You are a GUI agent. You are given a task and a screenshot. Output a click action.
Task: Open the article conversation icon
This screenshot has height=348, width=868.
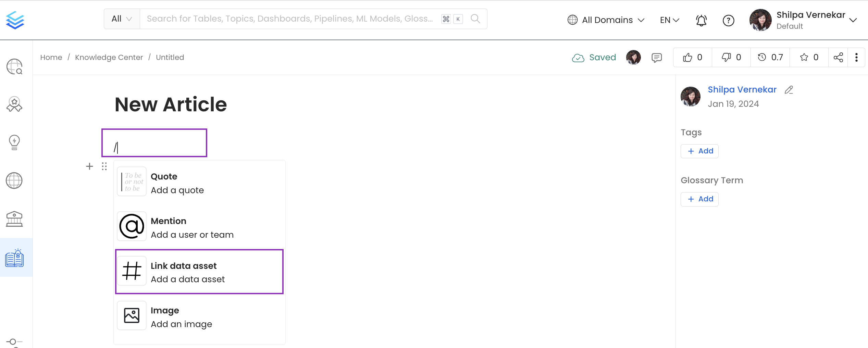[657, 57]
